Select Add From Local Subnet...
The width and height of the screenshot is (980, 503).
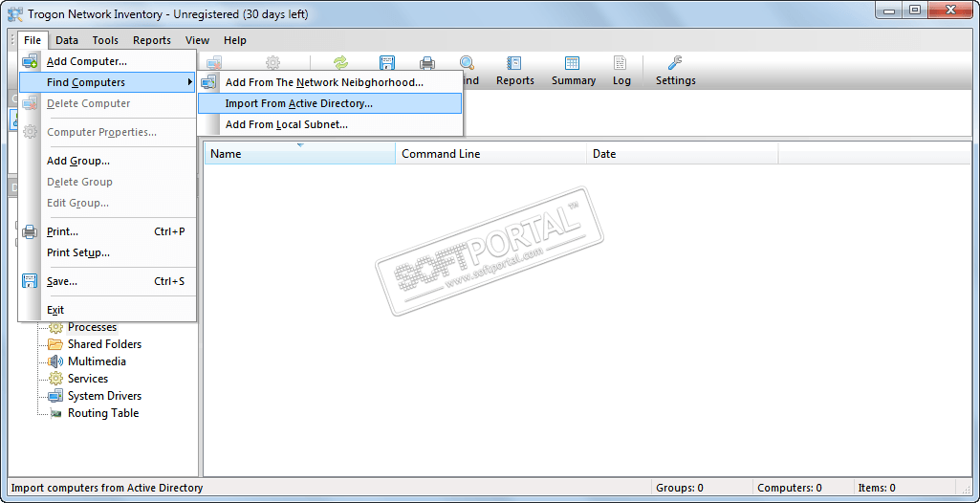coord(330,124)
